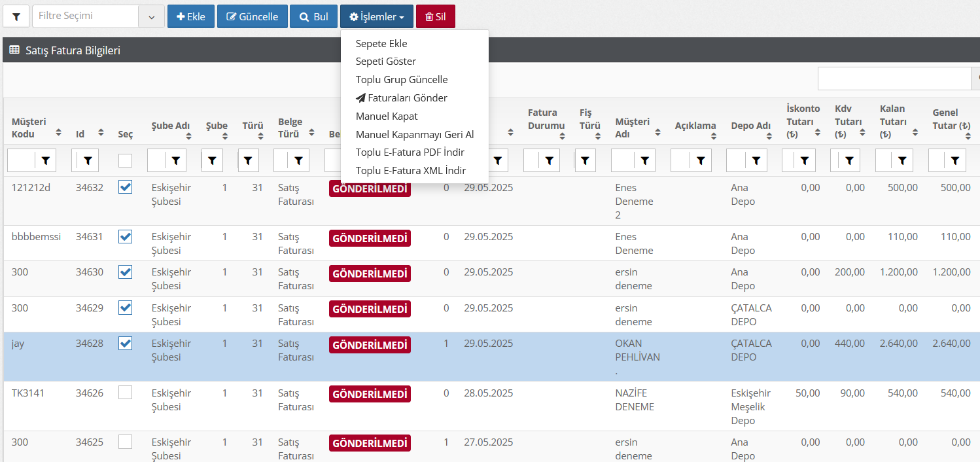Select Toplu E-Fatura PDF İndir

[x=410, y=152]
